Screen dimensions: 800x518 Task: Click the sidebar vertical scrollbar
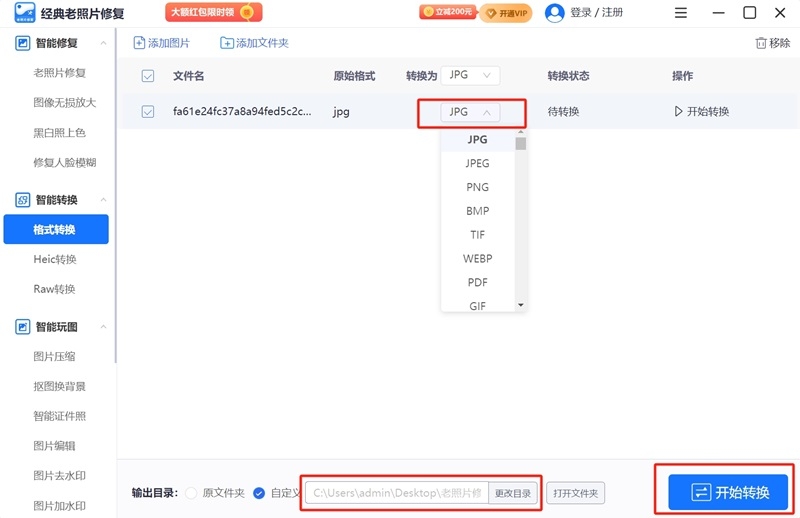click(x=115, y=196)
